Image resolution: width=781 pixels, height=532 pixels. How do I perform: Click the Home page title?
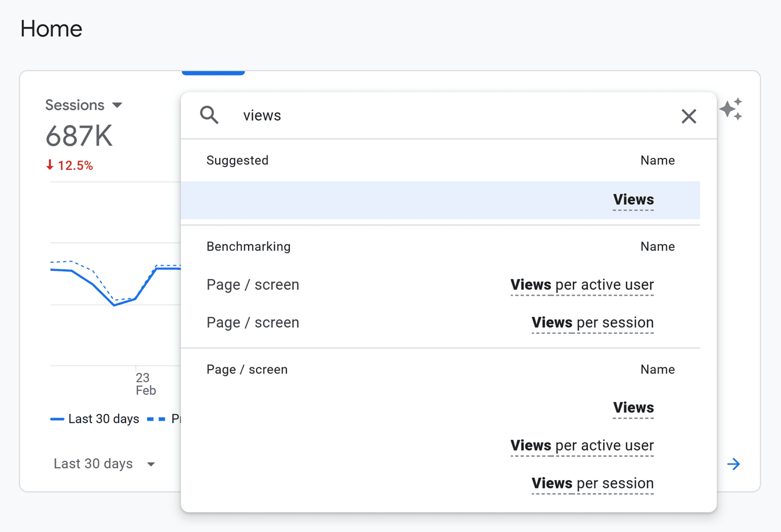pos(51,29)
